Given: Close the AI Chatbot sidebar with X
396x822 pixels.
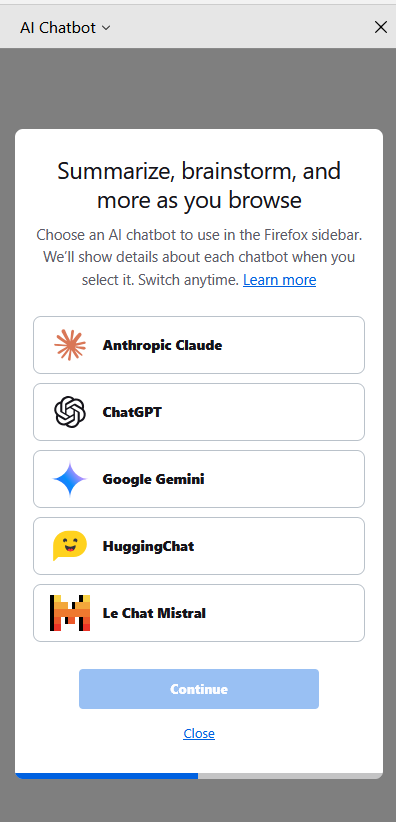Looking at the screenshot, I should click(x=381, y=27).
